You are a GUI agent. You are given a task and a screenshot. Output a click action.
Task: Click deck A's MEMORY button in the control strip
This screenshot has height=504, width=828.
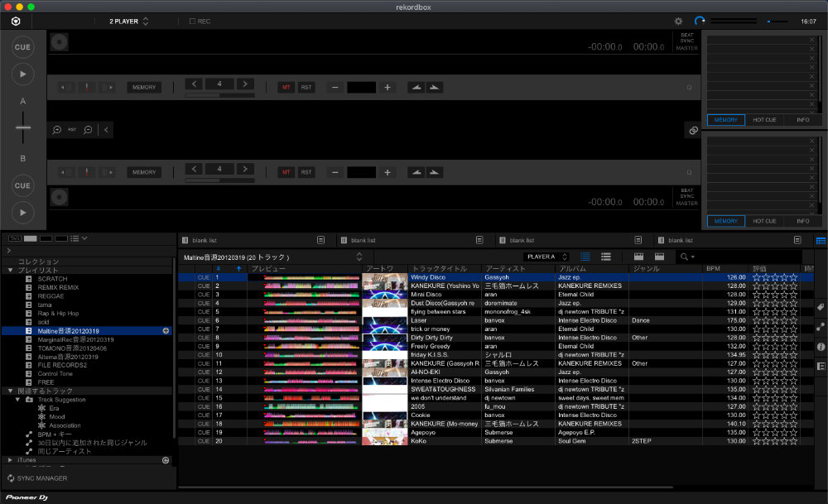(143, 87)
